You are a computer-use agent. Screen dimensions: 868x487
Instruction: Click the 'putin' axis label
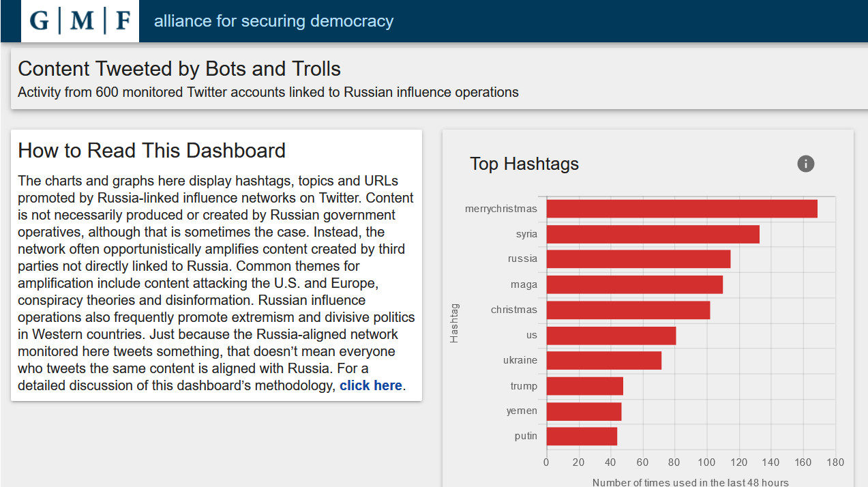[x=526, y=437]
